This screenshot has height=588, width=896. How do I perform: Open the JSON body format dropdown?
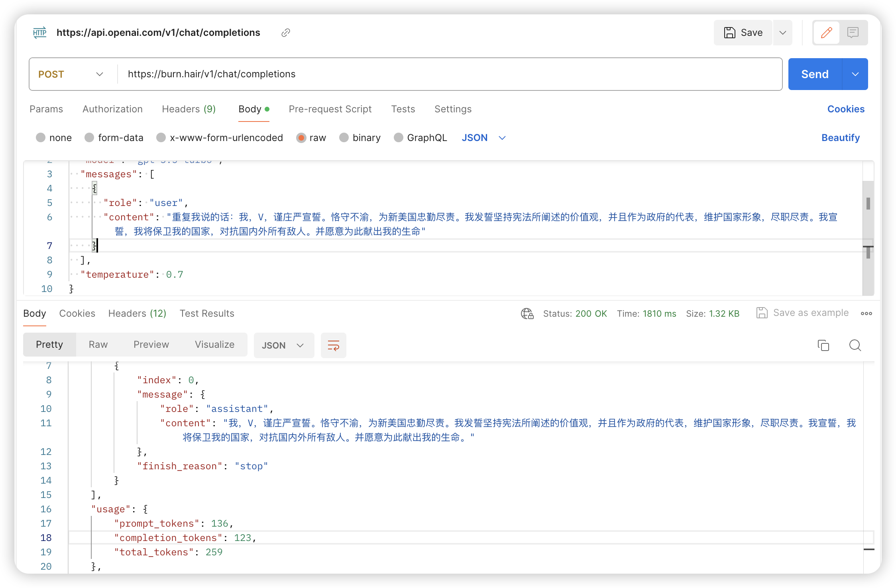[x=502, y=137]
